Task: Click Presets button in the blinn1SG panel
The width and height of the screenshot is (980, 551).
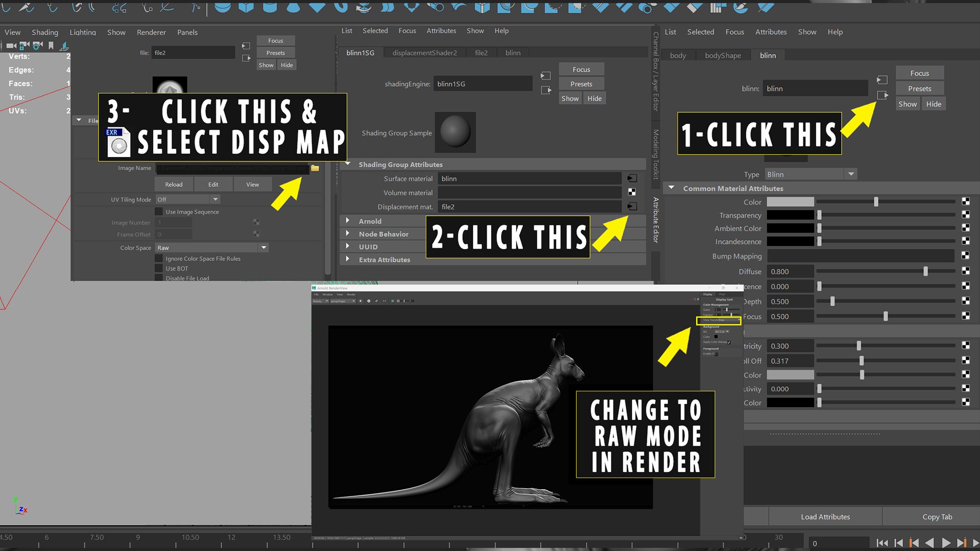Action: click(581, 84)
